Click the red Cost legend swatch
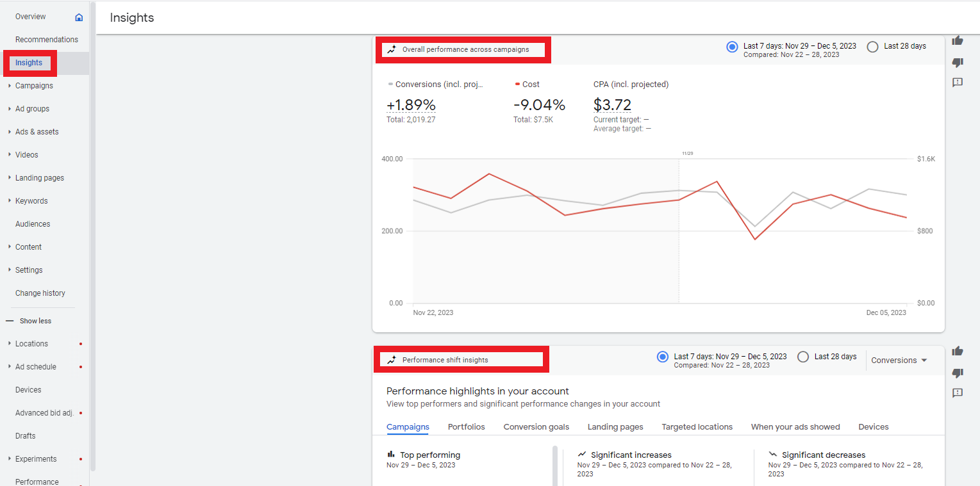The width and height of the screenshot is (980, 486). [518, 83]
